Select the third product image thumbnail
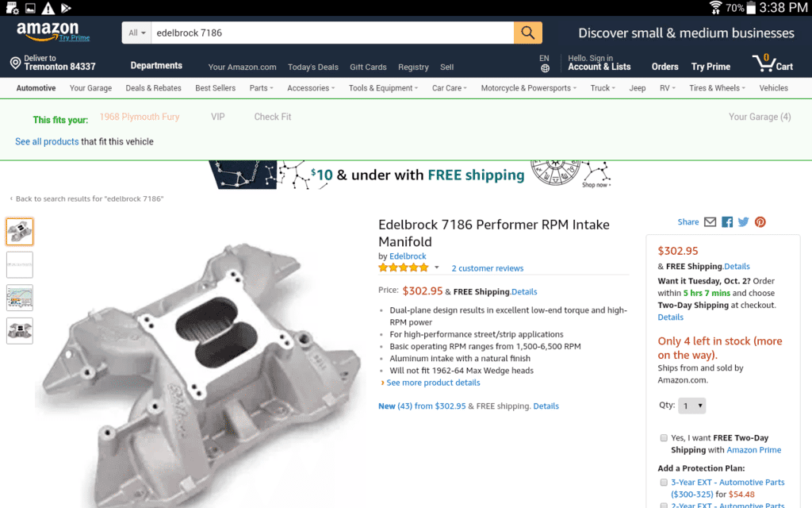 20,298
